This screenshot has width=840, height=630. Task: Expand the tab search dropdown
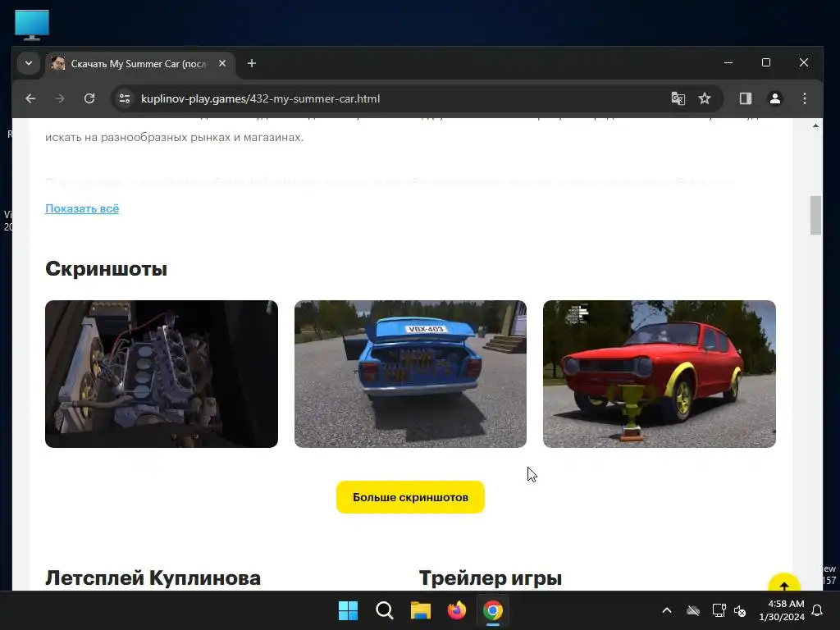tap(29, 63)
